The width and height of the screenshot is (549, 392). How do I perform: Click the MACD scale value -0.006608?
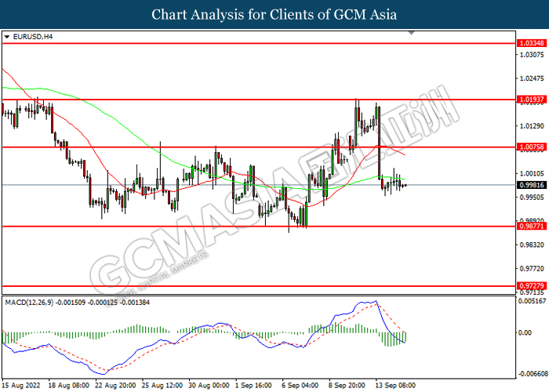533,374
